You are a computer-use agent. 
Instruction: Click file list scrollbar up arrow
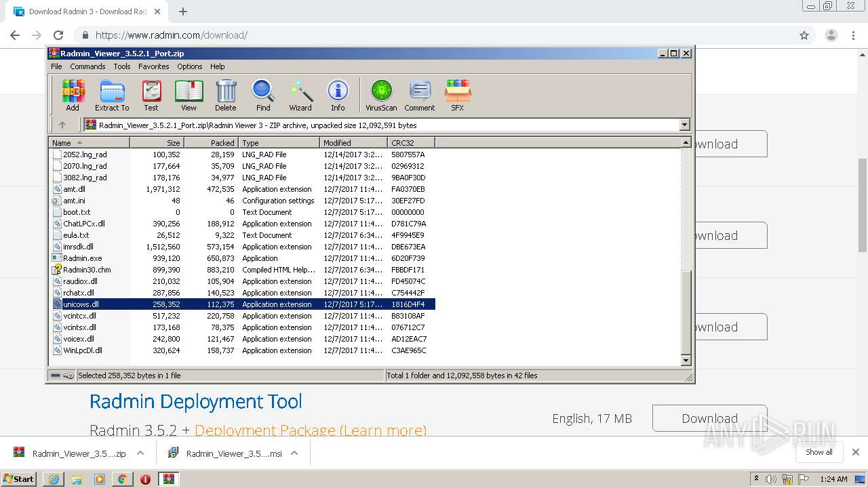pyautogui.click(x=686, y=143)
